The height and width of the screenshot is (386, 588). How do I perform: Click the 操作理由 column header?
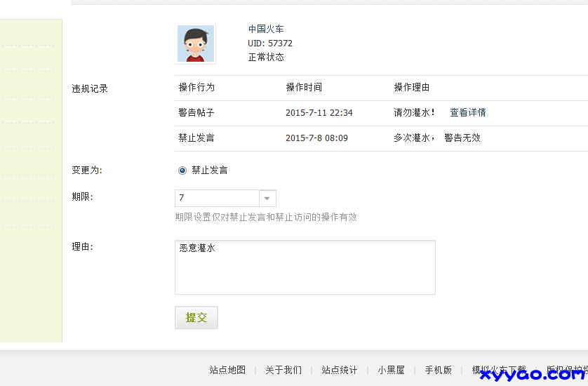coord(411,87)
